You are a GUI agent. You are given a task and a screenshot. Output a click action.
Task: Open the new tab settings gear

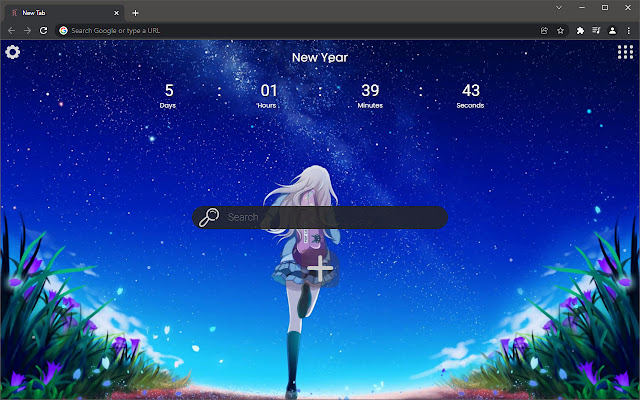(x=13, y=52)
